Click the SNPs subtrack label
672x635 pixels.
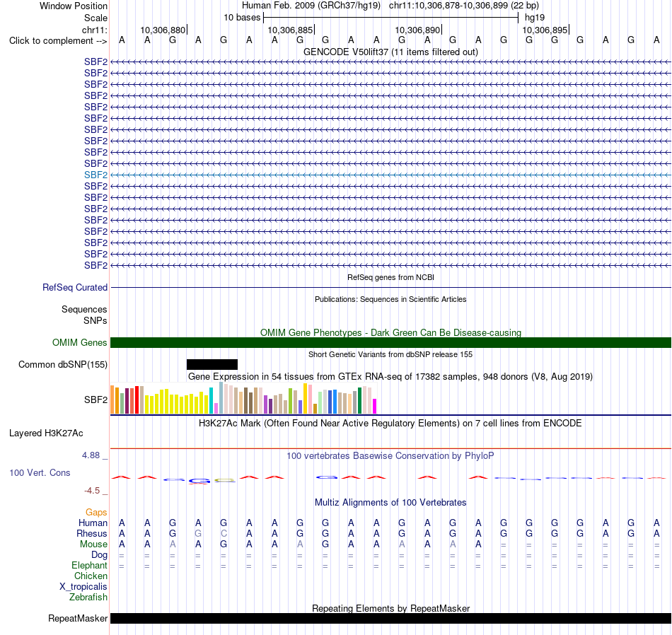95,320
